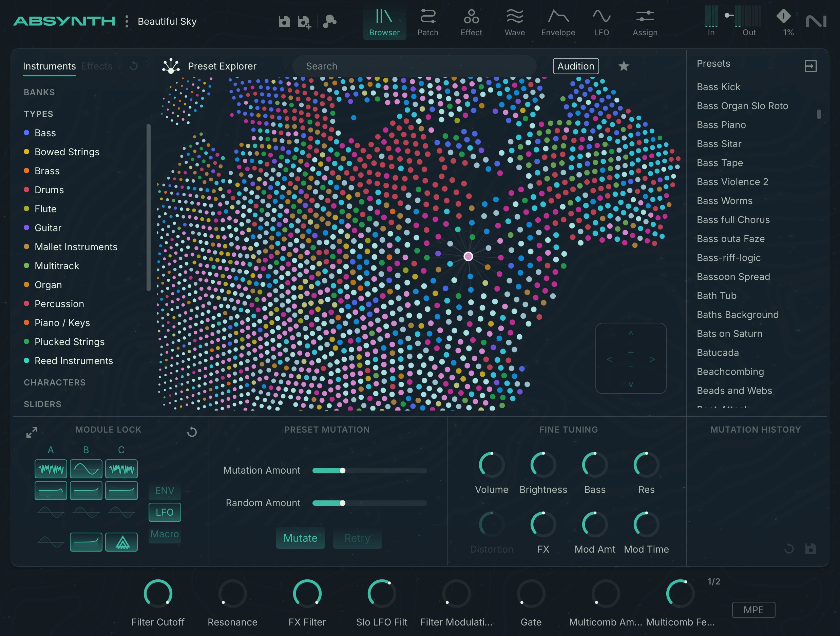The image size is (840, 636).
Task: Open the Assign mapping section
Action: (x=645, y=22)
